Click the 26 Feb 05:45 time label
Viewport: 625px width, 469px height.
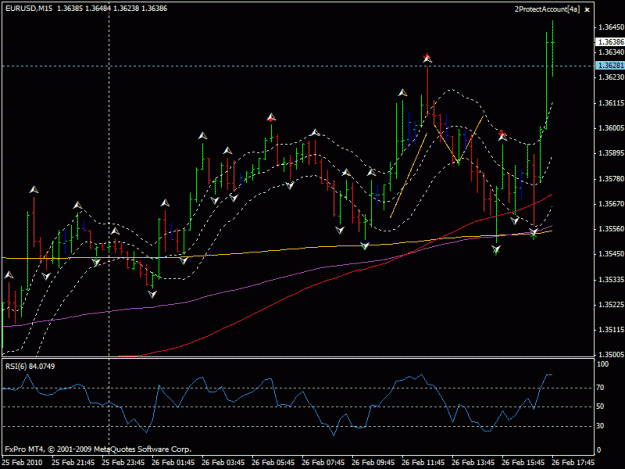(x=273, y=463)
